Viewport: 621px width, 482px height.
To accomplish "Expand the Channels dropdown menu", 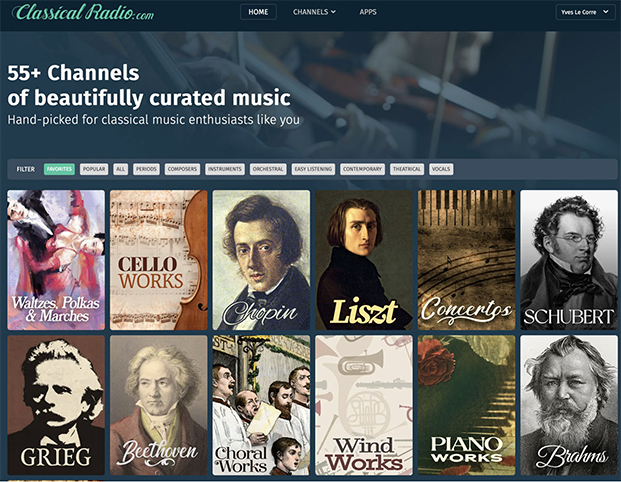I will click(x=314, y=12).
